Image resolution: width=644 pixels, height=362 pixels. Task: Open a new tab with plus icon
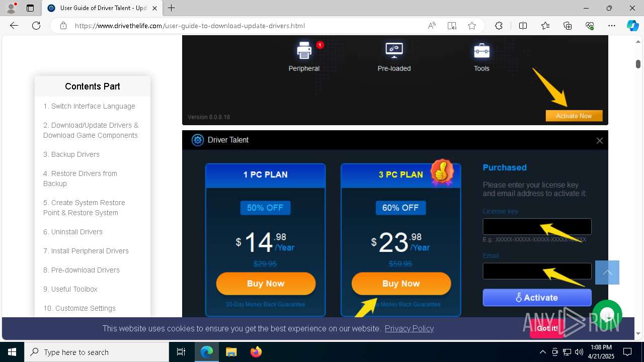coord(172,8)
